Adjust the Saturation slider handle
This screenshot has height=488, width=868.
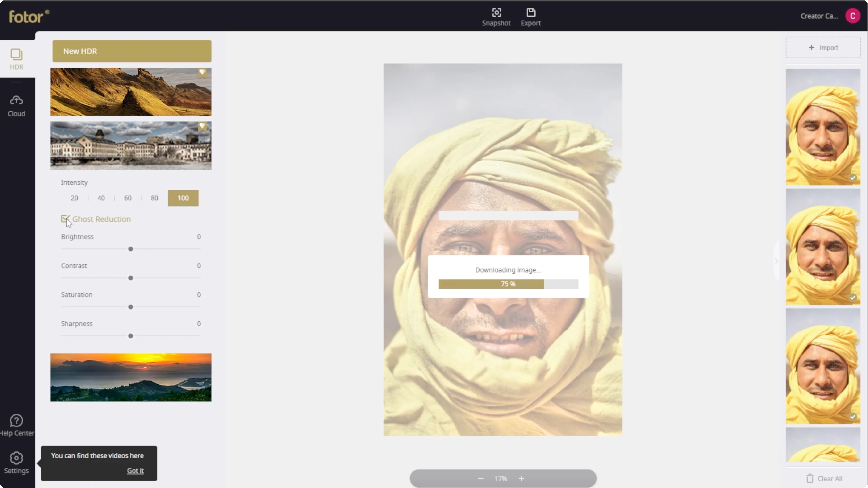130,307
